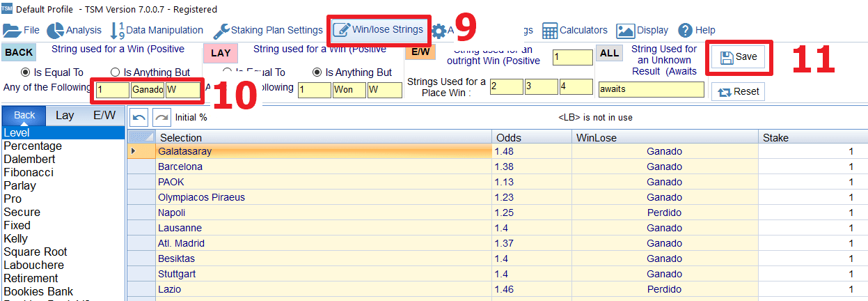Viewport: 868px width, 301px height.
Task: Switch to the Lay staking tab
Action: pyautogui.click(x=65, y=116)
